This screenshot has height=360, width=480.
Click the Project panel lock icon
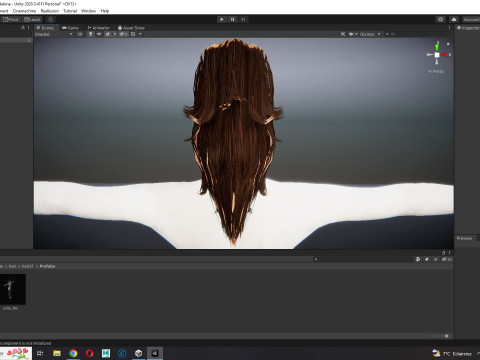point(444,253)
